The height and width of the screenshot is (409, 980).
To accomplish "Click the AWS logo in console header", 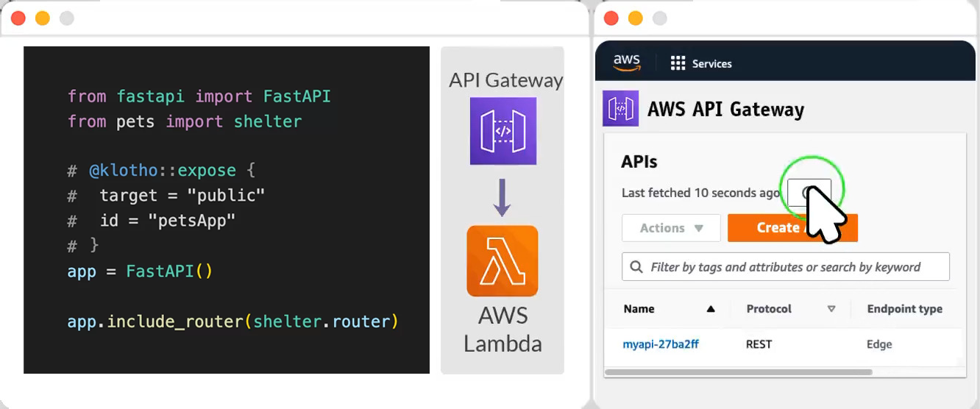I will coord(627,63).
